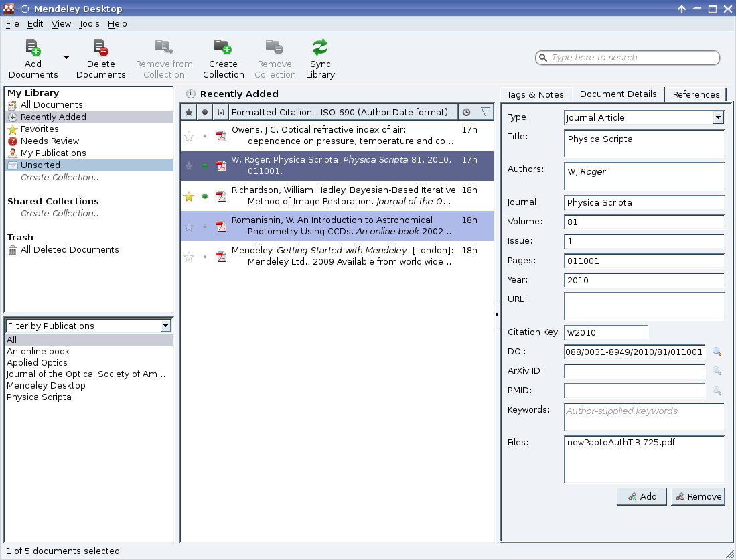
Task: Sort by the favorites star column header
Action: (x=189, y=112)
